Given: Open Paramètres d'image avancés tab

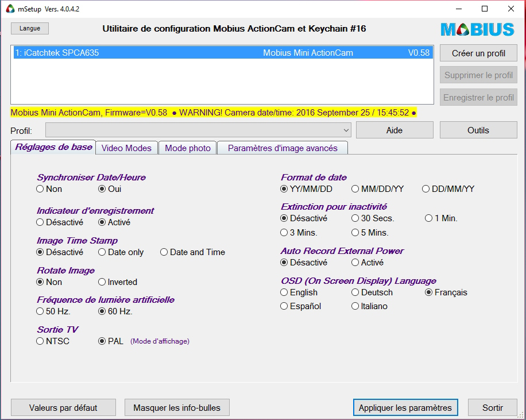Looking at the screenshot, I should coord(283,148).
